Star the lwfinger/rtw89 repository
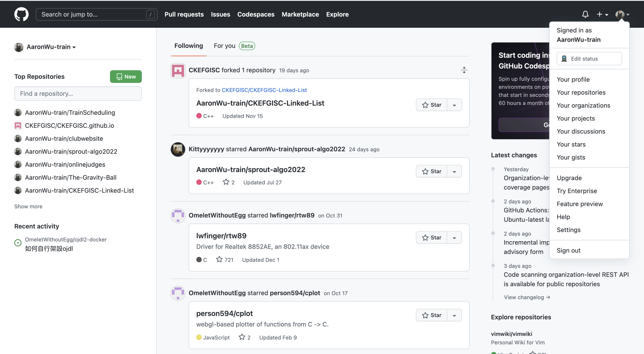Screen dimensions: 644x354 432,238
